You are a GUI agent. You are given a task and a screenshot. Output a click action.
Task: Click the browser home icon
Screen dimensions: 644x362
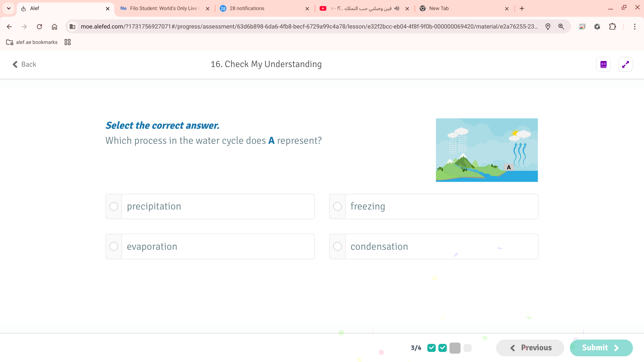pyautogui.click(x=54, y=26)
